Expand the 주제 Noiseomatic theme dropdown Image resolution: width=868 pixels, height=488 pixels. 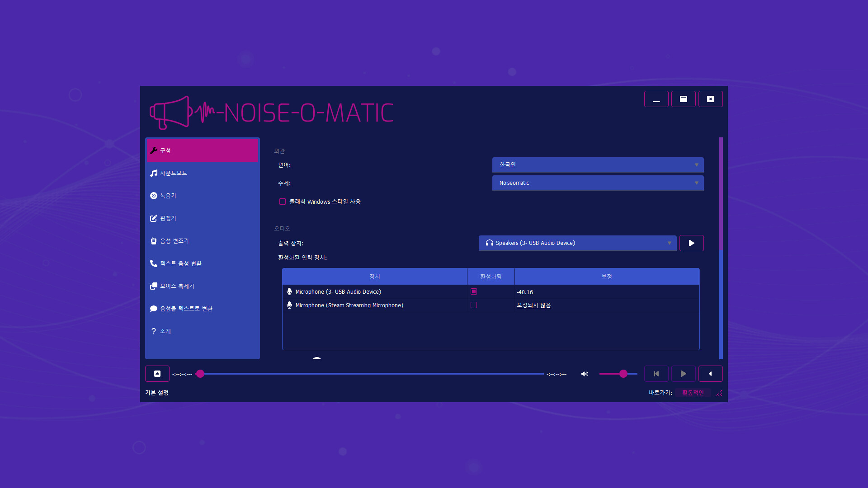tap(598, 183)
